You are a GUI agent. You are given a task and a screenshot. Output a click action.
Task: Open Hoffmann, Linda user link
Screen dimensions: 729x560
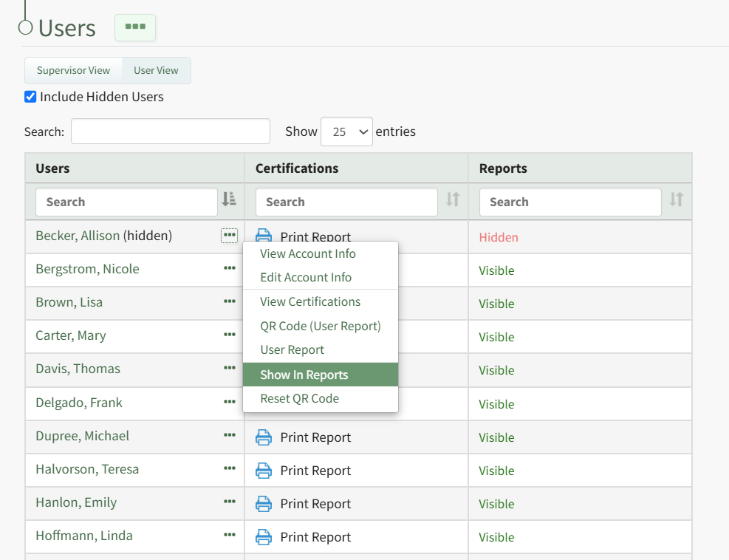point(84,536)
